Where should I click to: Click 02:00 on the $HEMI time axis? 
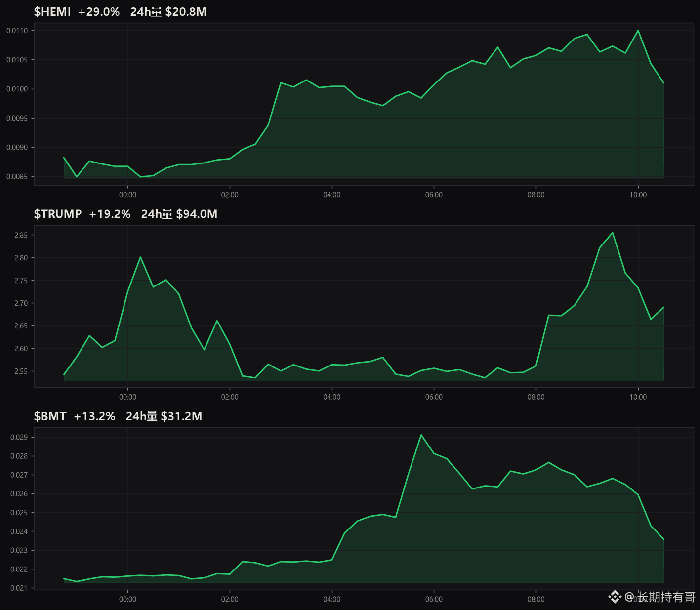pos(230,195)
